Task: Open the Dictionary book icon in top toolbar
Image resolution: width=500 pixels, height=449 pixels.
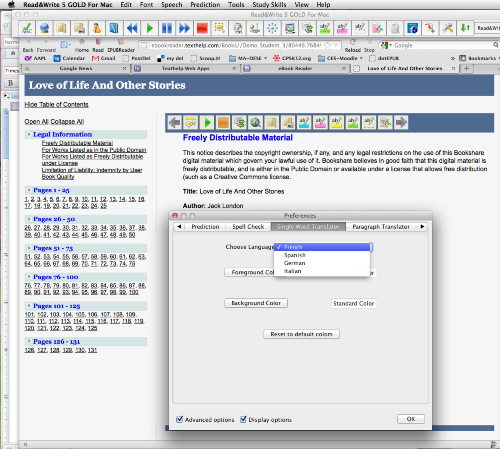Action: point(62,28)
